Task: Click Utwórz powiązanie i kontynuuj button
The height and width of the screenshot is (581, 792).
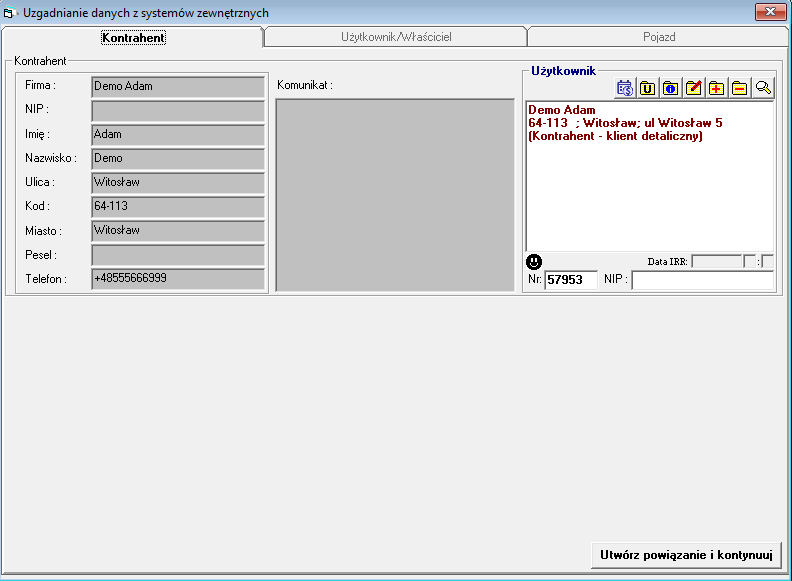Action: tap(685, 554)
